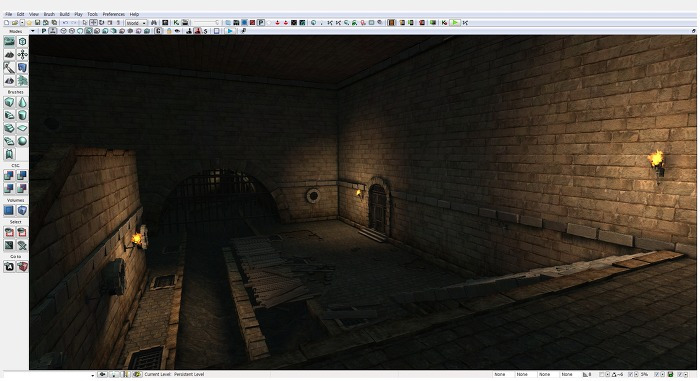Invert the selection under Select
This screenshot has width=700, height=381.
click(9, 245)
